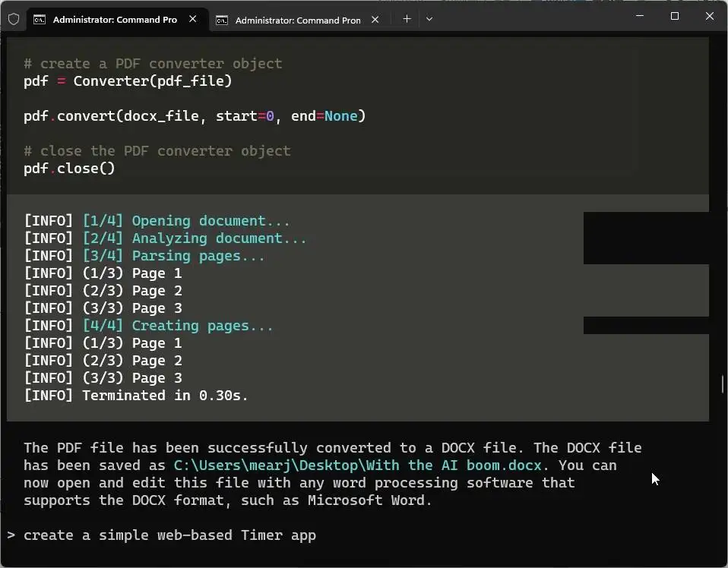Image resolution: width=728 pixels, height=568 pixels.
Task: Click the code line starting 'pdf.convert(docx_file'
Action: pos(195,116)
